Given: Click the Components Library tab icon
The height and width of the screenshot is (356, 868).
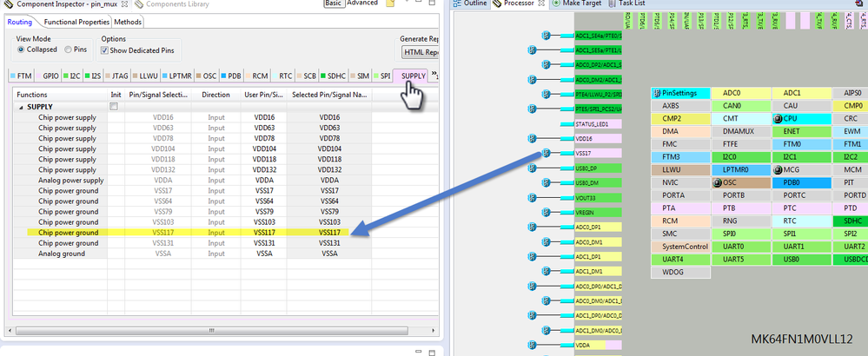Looking at the screenshot, I should click(138, 3).
